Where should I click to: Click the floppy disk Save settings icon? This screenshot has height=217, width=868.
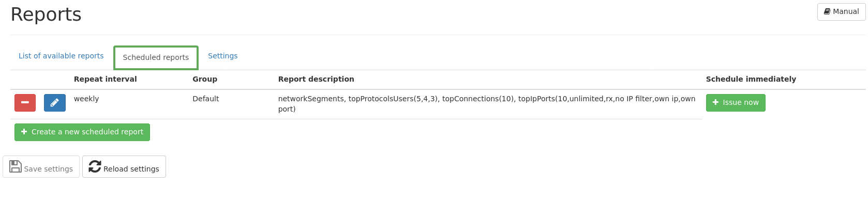(x=16, y=166)
